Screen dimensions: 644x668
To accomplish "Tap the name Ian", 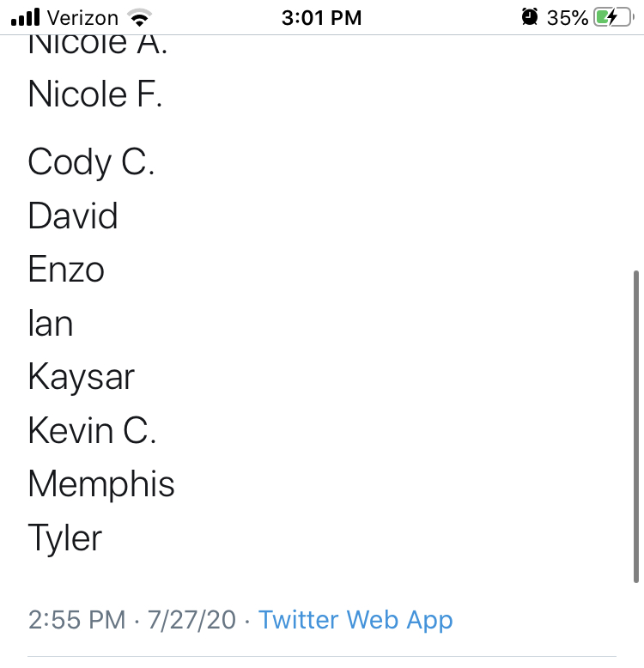I will [51, 323].
